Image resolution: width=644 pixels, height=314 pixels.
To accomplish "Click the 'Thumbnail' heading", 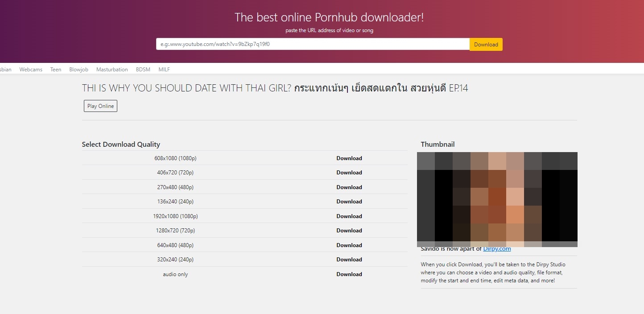I will click(438, 145).
